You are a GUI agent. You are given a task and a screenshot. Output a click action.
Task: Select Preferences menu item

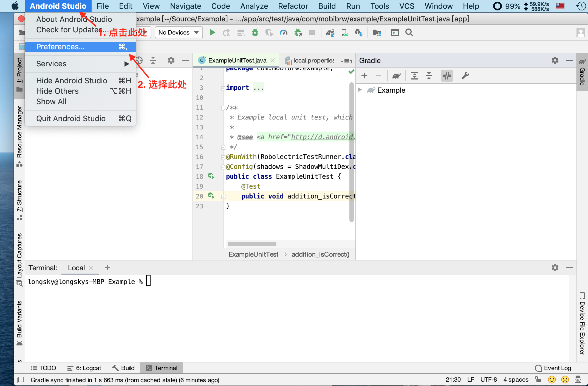80,47
